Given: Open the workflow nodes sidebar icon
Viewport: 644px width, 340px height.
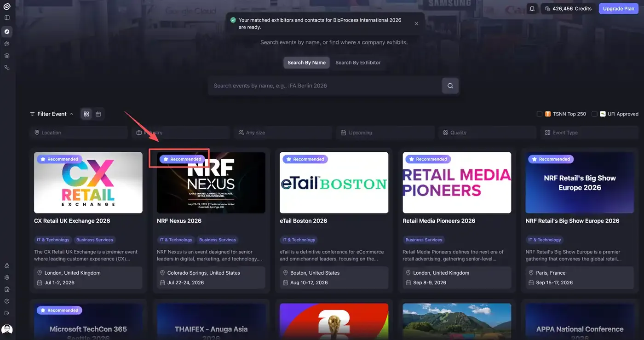Looking at the screenshot, I should [x=7, y=68].
